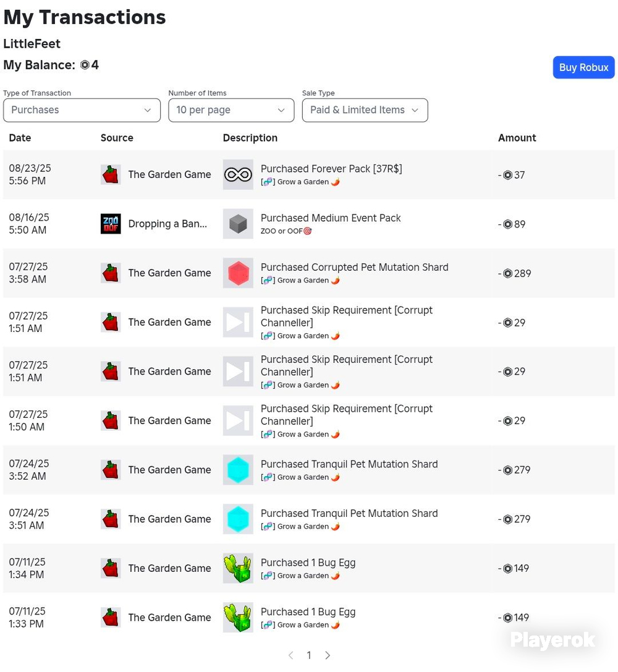Image resolution: width=618 pixels, height=672 pixels.
Task: Click the 08/16/25 5:50 AM date cell
Action: click(x=29, y=224)
